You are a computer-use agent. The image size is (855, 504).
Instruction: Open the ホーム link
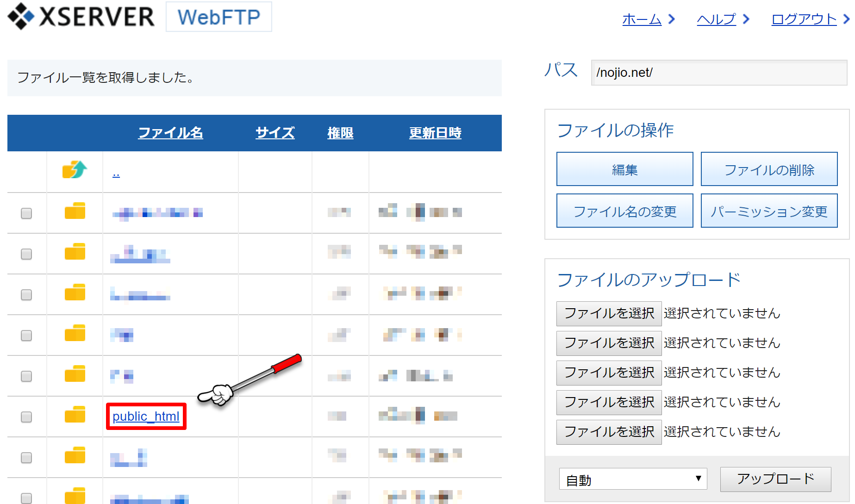click(x=642, y=19)
